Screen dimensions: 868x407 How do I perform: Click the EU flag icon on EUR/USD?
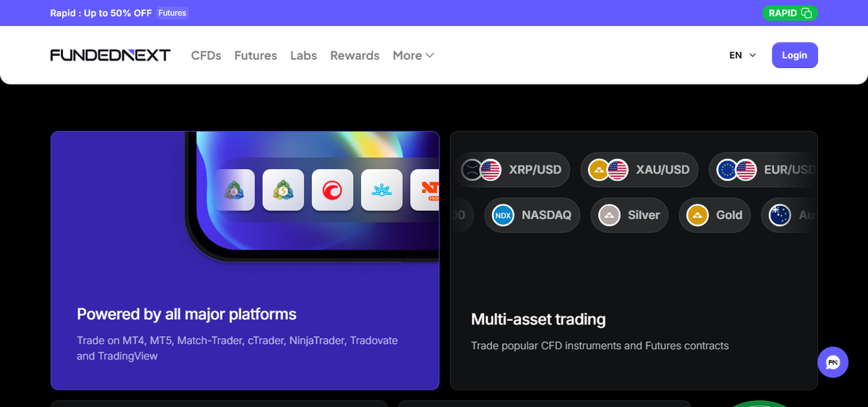727,171
